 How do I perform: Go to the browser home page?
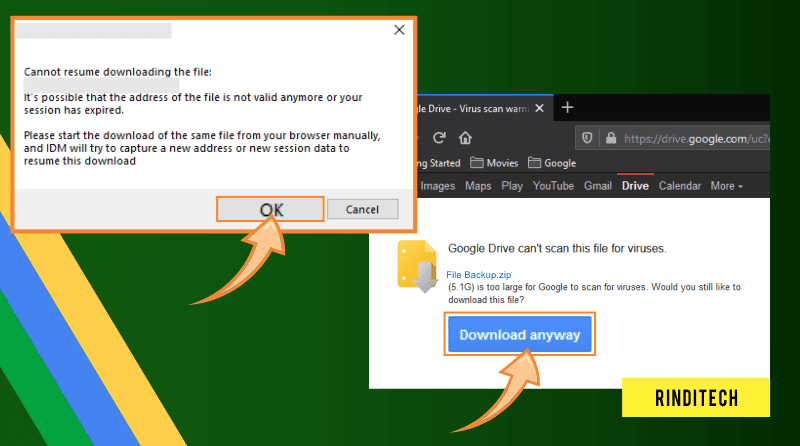pos(465,138)
